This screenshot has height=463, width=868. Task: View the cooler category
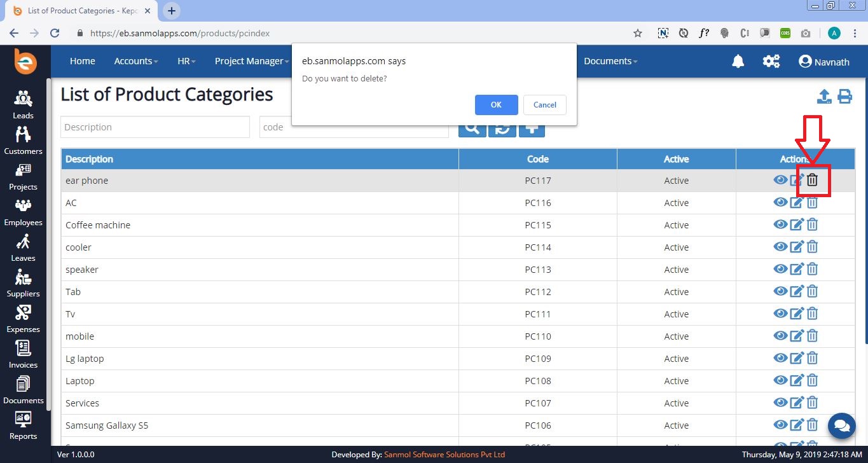[x=780, y=247]
